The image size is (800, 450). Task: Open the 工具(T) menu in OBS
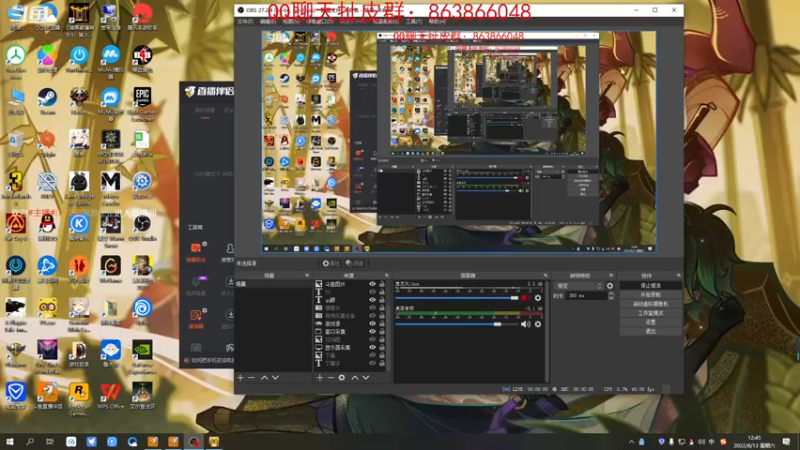tap(414, 21)
